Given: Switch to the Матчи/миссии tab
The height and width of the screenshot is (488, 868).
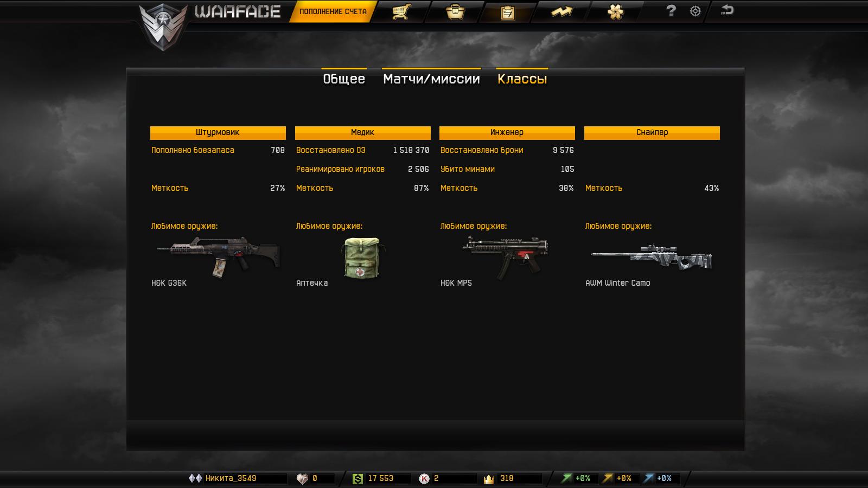Looking at the screenshot, I should pyautogui.click(x=431, y=79).
